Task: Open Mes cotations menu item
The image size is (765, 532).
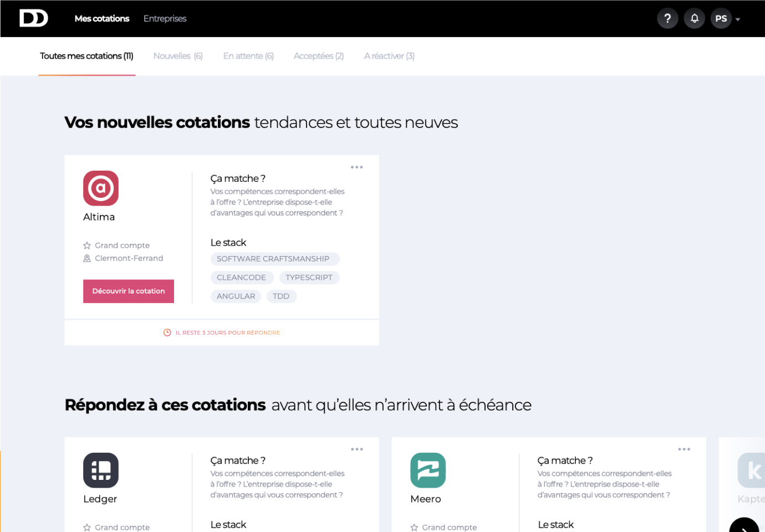Action: (x=102, y=18)
